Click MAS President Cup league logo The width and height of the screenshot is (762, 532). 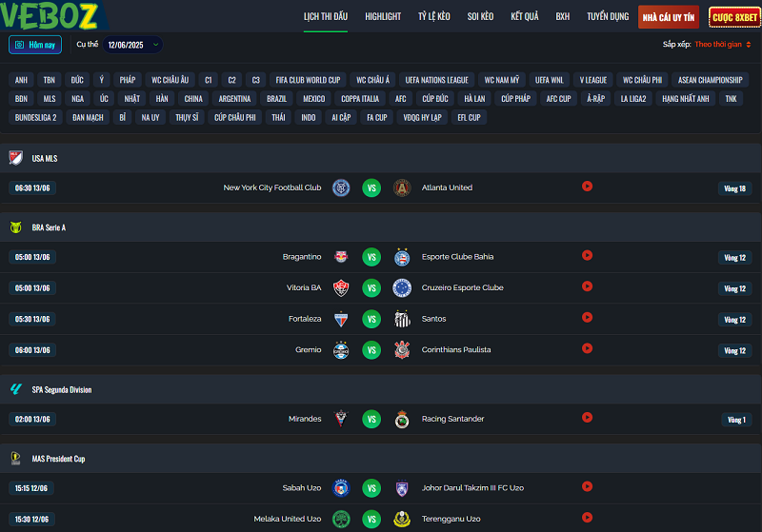[16, 458]
